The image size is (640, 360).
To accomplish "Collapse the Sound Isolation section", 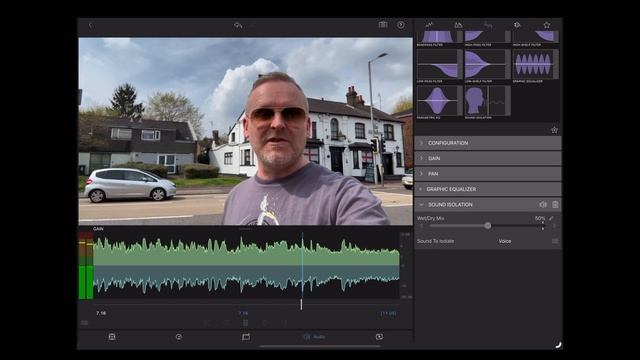I will coord(422,204).
